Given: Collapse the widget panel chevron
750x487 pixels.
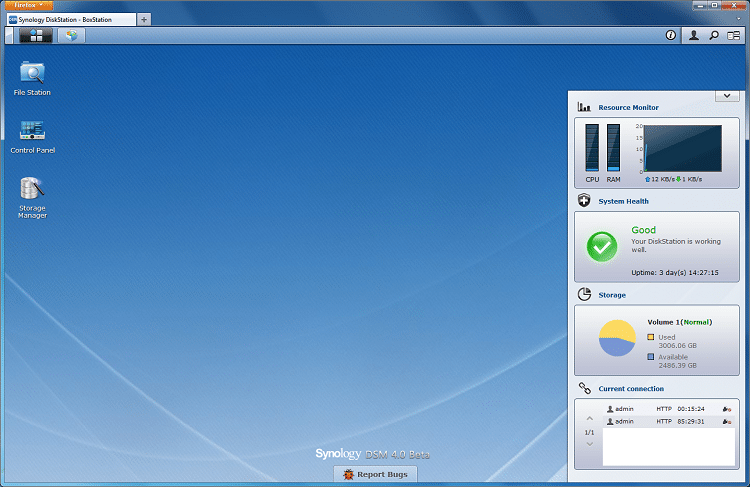Looking at the screenshot, I should pyautogui.click(x=727, y=96).
